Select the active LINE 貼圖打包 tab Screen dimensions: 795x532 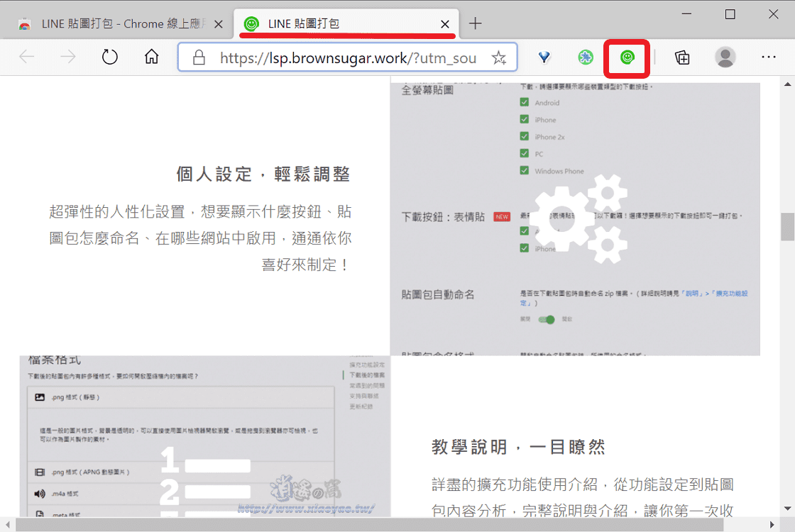tap(349, 24)
